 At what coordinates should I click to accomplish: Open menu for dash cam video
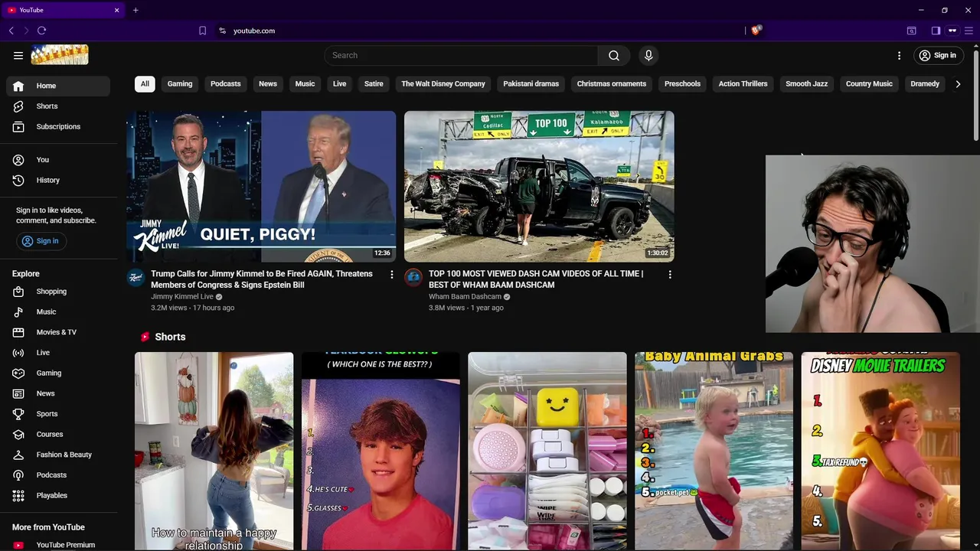(x=670, y=275)
